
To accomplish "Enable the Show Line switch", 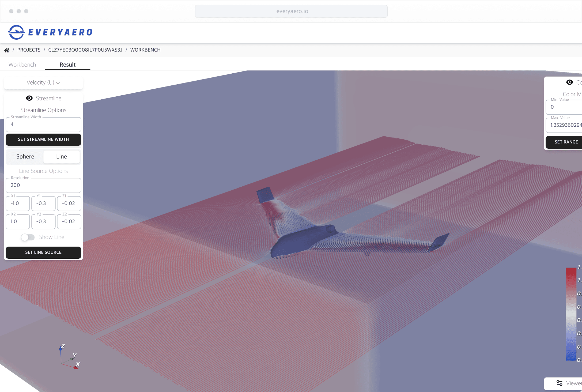I will pos(28,237).
